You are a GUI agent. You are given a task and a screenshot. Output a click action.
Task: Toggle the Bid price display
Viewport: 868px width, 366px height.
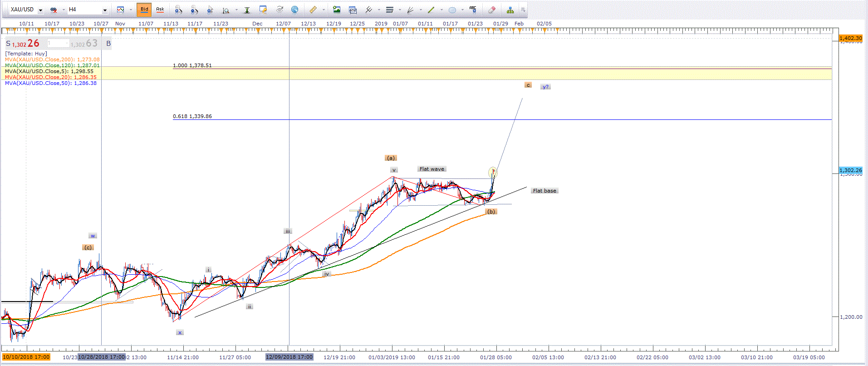[144, 10]
